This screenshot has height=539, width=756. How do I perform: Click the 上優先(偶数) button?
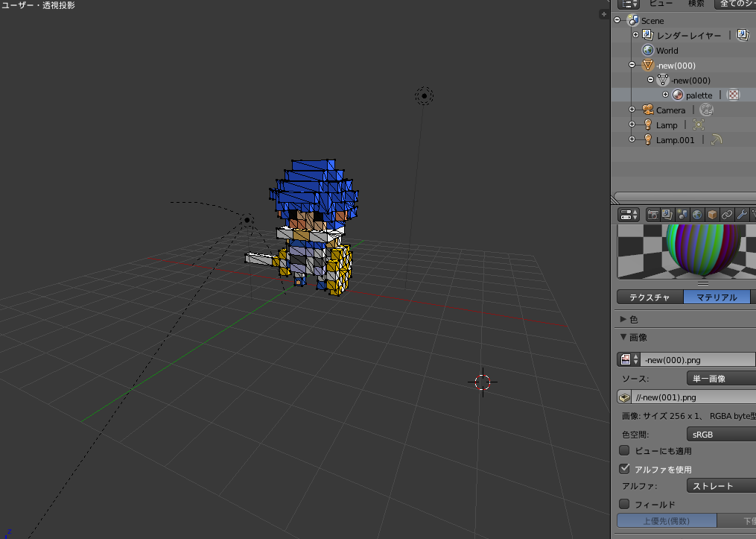coord(665,520)
